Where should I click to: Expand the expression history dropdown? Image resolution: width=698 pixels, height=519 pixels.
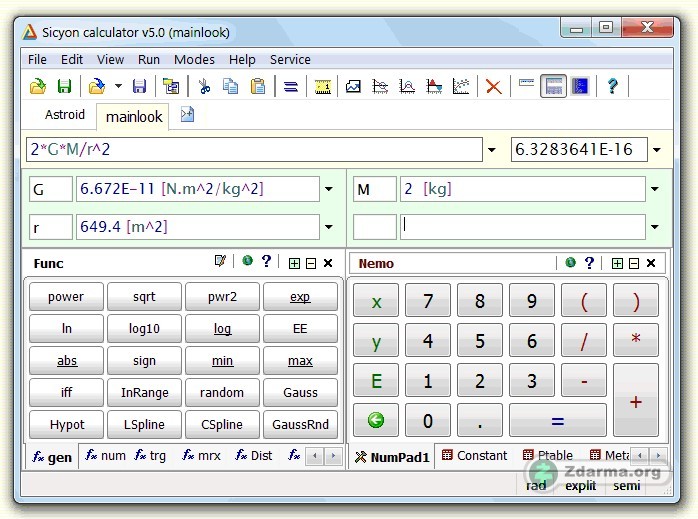pos(492,150)
